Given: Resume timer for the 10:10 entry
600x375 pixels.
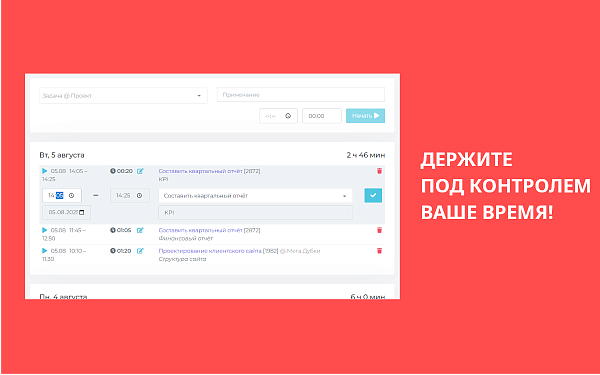Looking at the screenshot, I should pyautogui.click(x=45, y=251).
